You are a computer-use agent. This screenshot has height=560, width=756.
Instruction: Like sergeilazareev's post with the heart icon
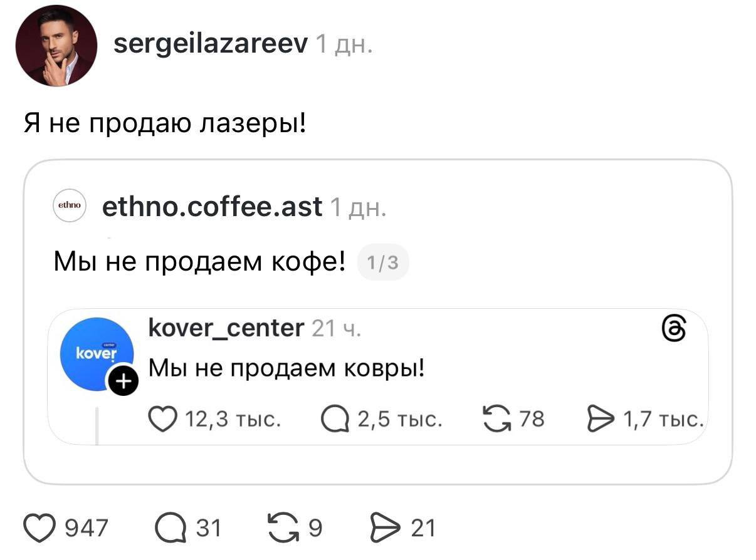point(40,528)
